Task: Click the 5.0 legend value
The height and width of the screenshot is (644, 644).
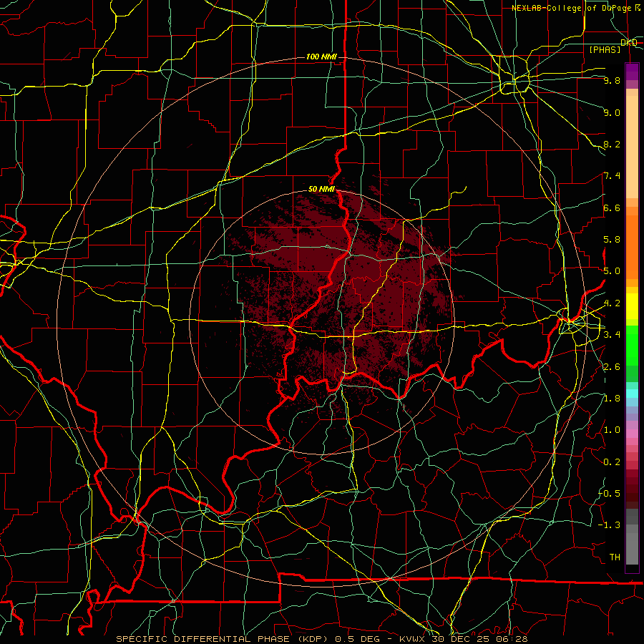Action: click(612, 271)
